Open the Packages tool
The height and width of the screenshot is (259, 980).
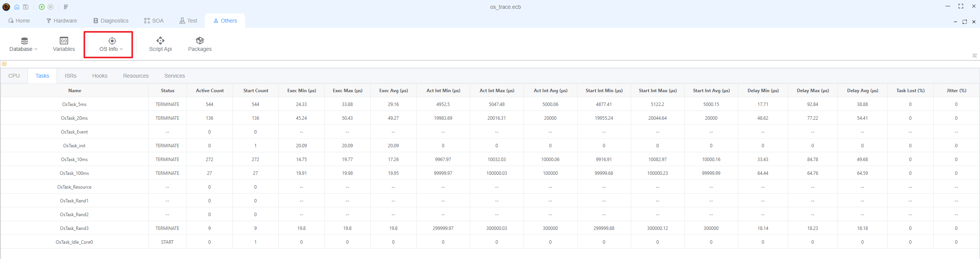(200, 44)
